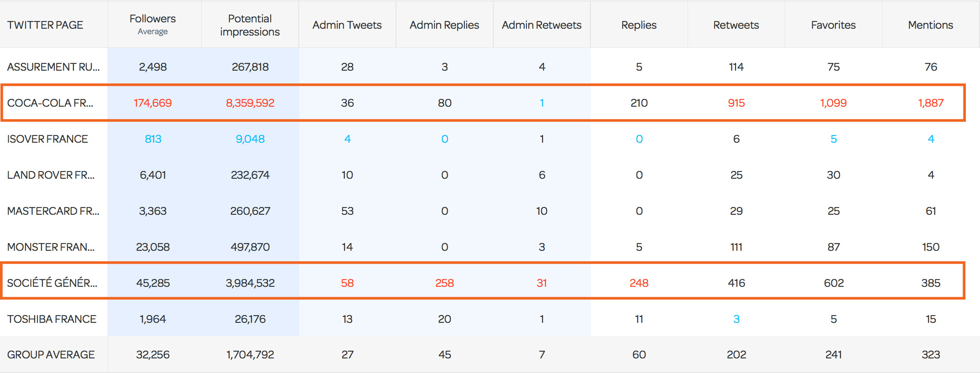Image resolution: width=980 pixels, height=373 pixels.
Task: Click the Retweets column header
Action: [x=736, y=25]
